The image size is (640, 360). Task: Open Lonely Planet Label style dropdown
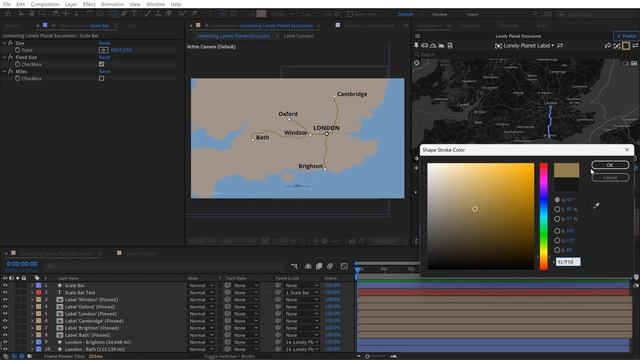(528, 46)
